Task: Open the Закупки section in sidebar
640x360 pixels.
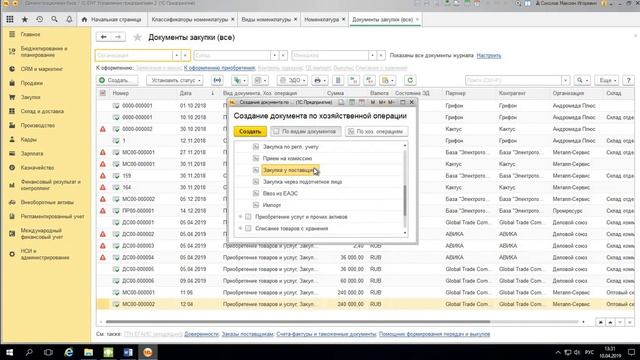Action: [x=30, y=97]
